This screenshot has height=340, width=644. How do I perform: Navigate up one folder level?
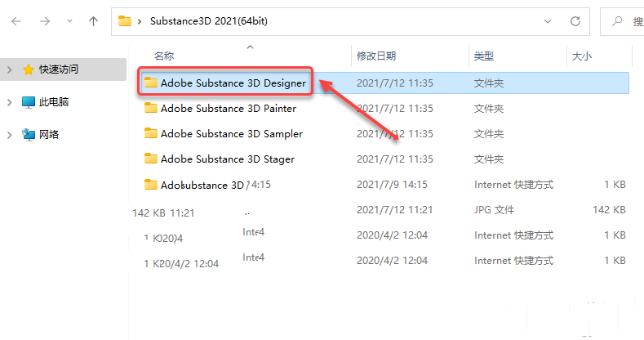pyautogui.click(x=94, y=21)
